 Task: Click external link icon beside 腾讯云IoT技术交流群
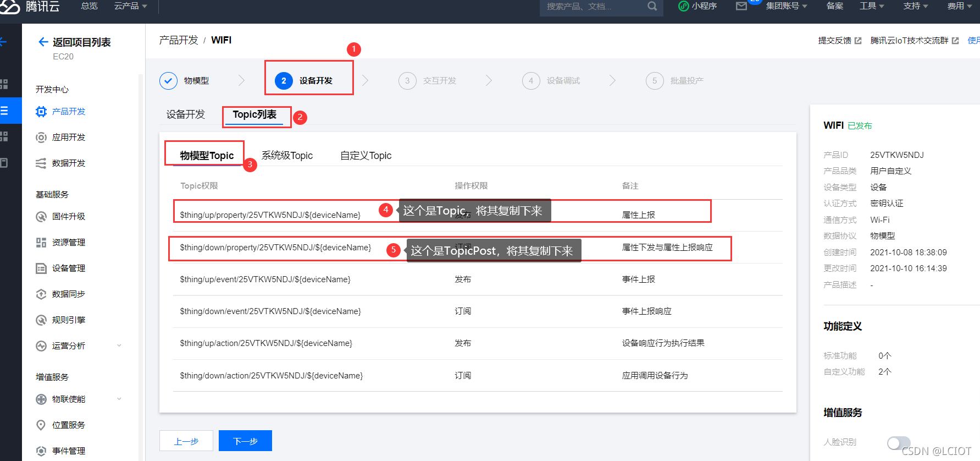coord(955,41)
